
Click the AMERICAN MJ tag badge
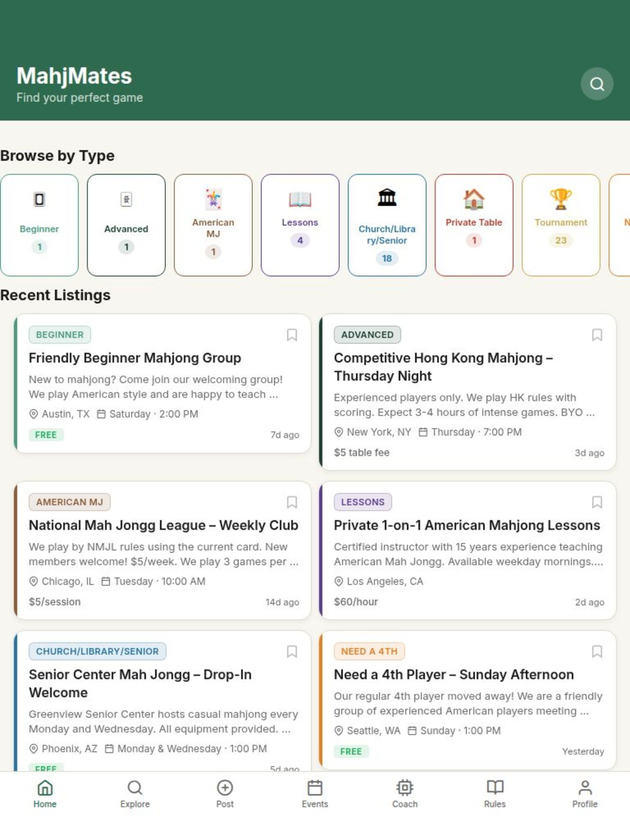pyautogui.click(x=70, y=502)
